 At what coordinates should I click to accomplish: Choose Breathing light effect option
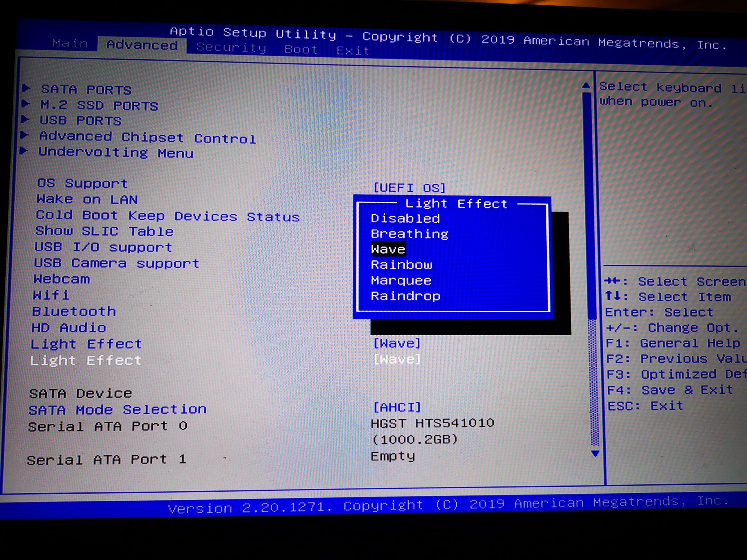pyautogui.click(x=410, y=234)
